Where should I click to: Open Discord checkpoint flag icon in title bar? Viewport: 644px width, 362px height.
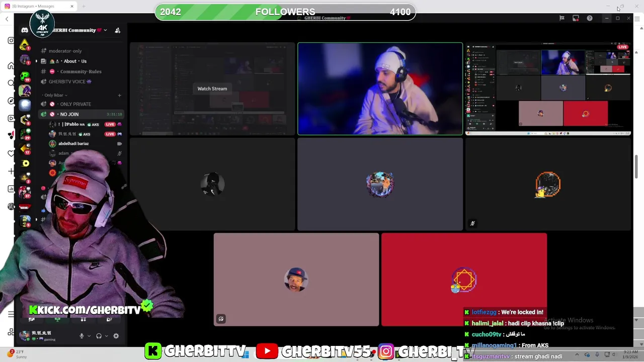click(x=562, y=18)
